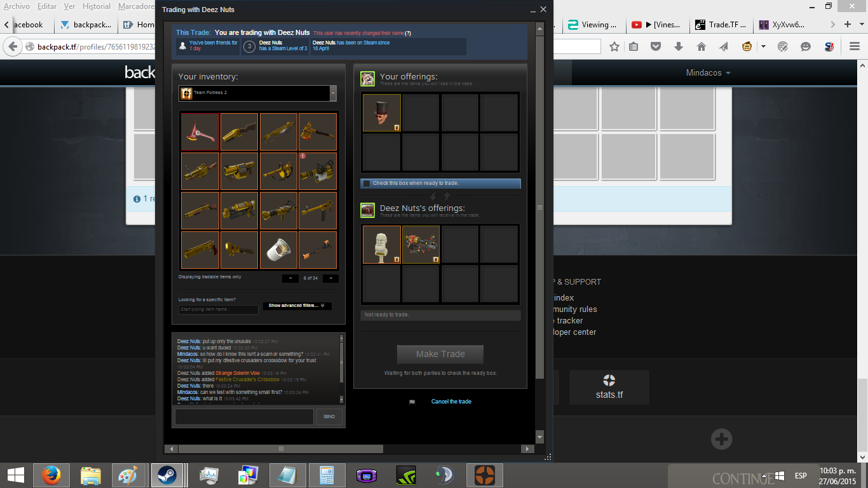Check the box when ready to trade
Viewport: 868px width, 488px height.
[367, 184]
